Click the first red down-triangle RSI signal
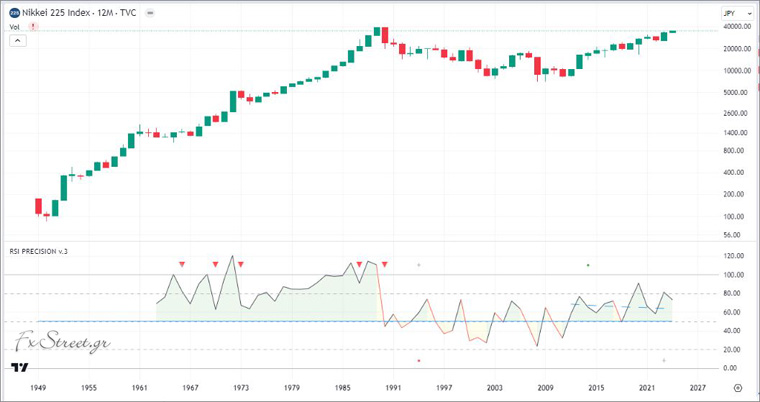The image size is (760, 402). pos(182,264)
